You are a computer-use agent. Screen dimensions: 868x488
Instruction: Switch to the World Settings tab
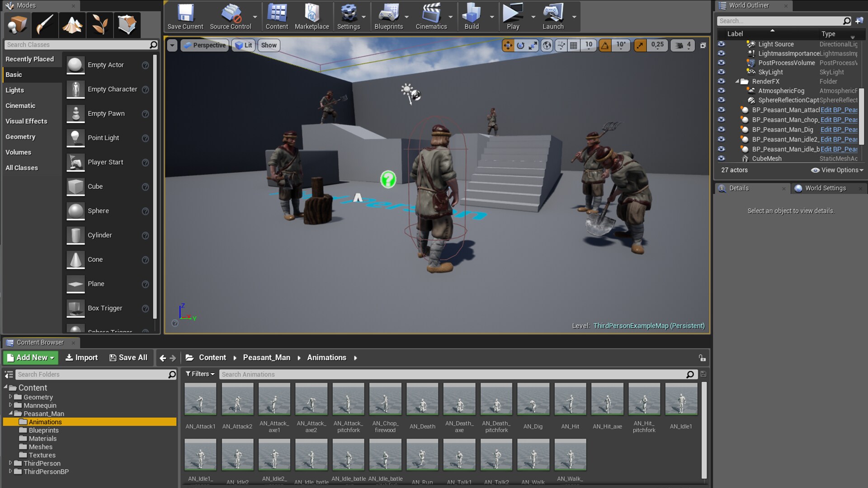(x=826, y=188)
